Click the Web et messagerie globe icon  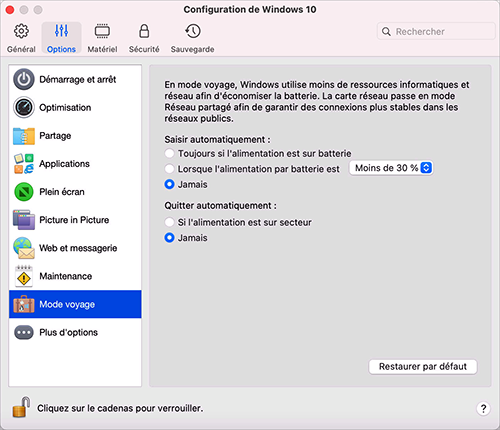pyautogui.click(x=24, y=248)
